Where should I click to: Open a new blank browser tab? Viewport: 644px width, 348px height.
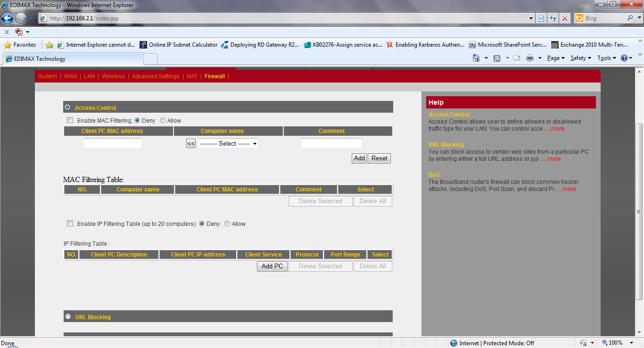[150, 59]
